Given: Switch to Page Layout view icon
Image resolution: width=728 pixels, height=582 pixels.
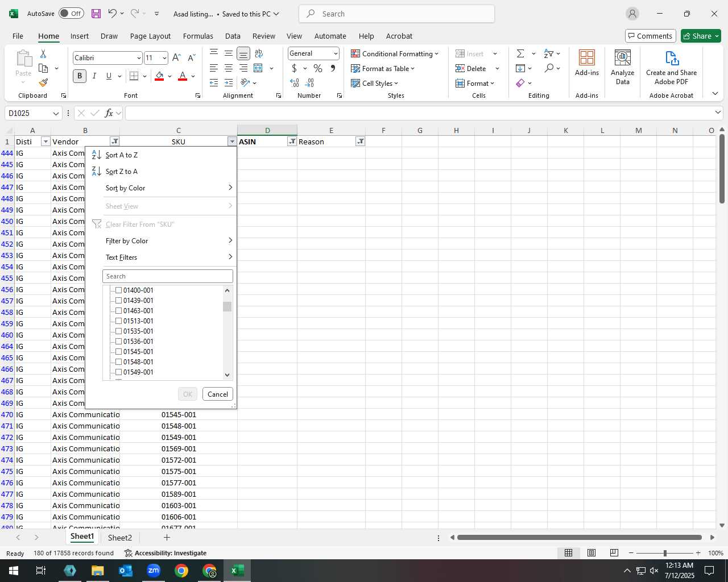Looking at the screenshot, I should [591, 553].
